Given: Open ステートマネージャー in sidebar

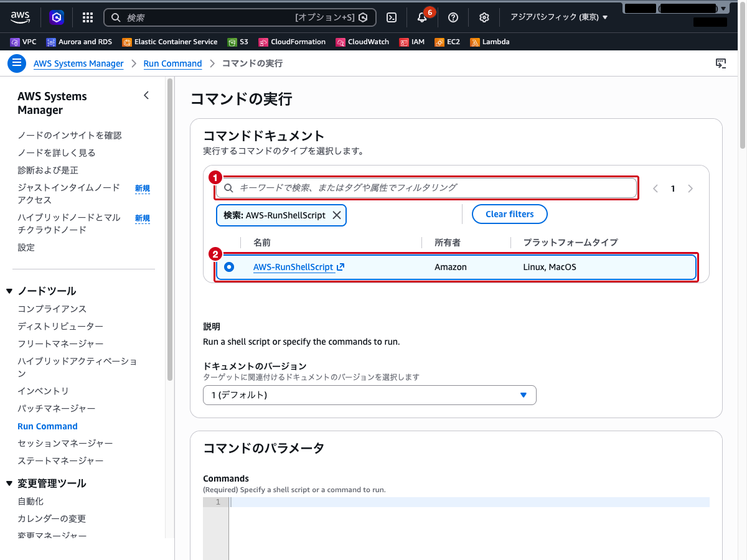Looking at the screenshot, I should 60,460.
